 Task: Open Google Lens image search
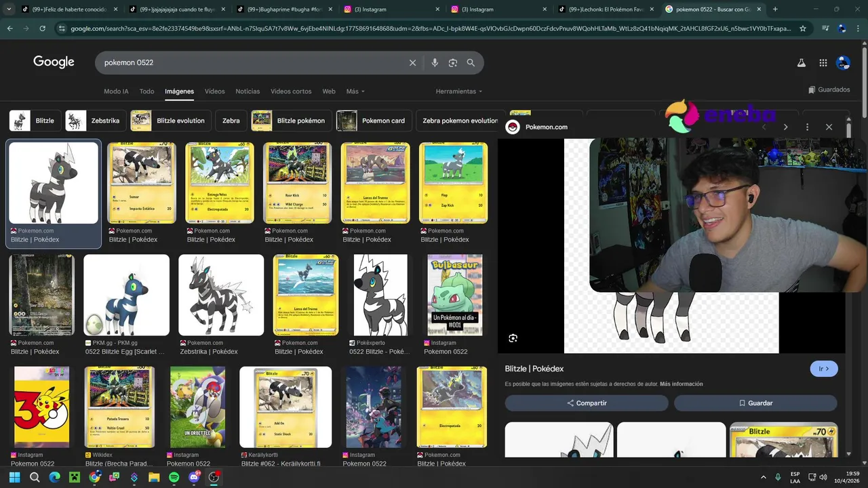pyautogui.click(x=453, y=62)
